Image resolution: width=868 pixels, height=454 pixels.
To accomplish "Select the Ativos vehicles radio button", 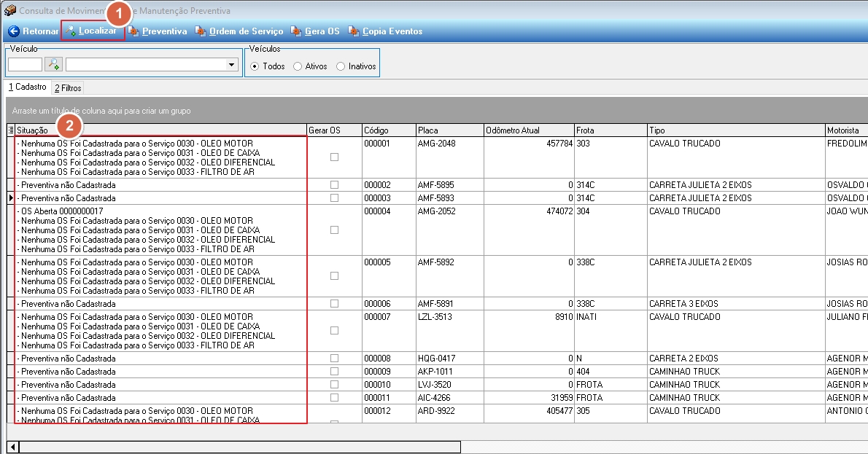I will pyautogui.click(x=298, y=66).
